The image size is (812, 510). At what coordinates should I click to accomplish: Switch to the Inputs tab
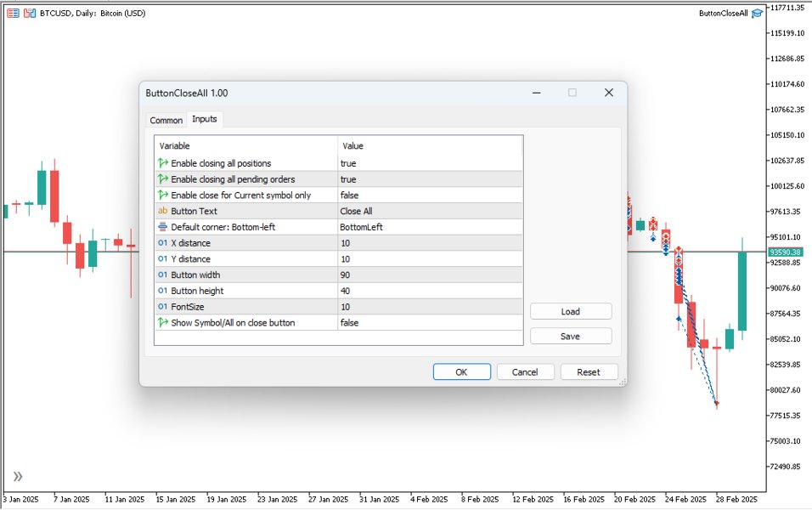pyautogui.click(x=204, y=120)
